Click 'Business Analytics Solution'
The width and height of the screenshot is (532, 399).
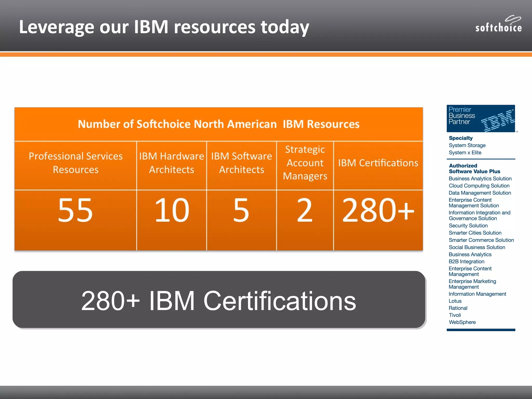coord(480,179)
